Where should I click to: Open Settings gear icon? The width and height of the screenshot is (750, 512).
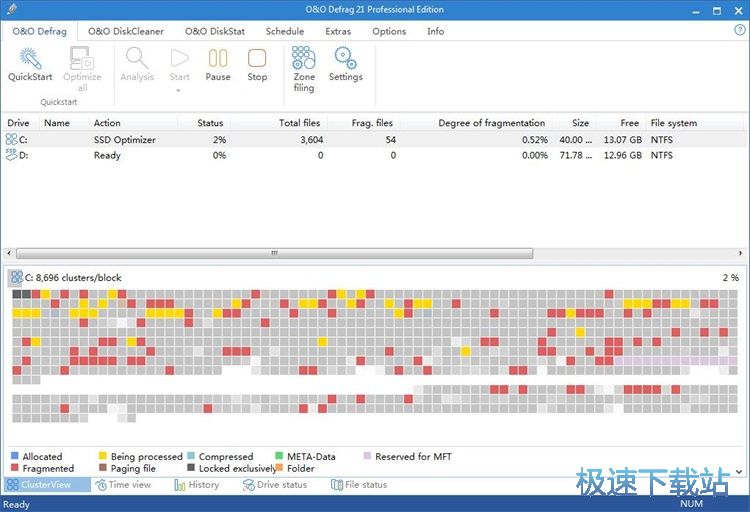[x=345, y=58]
